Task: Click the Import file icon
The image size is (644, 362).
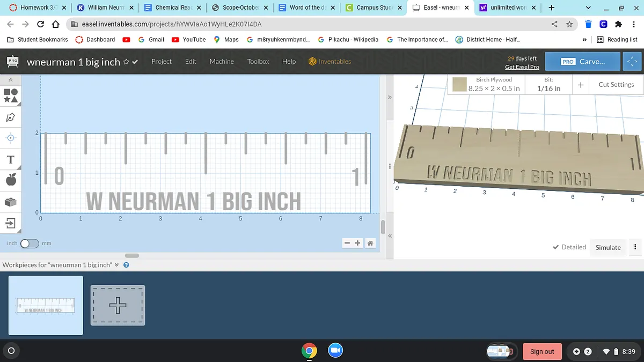Action: click(x=11, y=223)
